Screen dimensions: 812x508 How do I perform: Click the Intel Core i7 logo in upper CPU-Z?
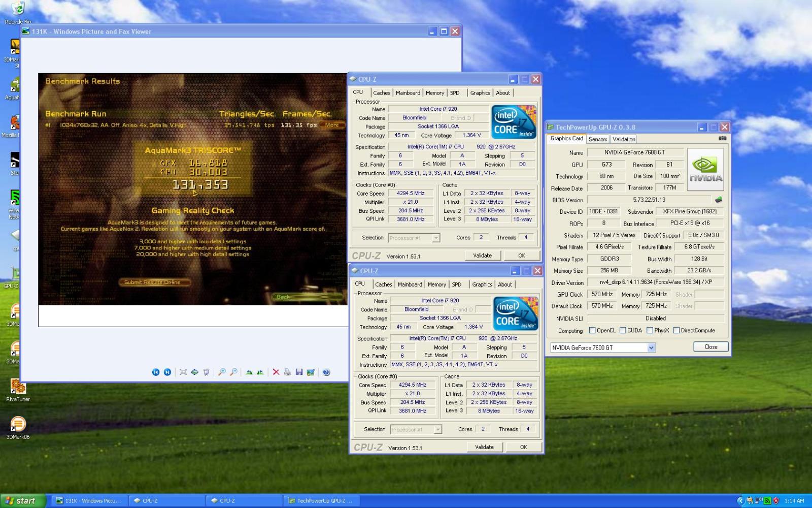[514, 121]
